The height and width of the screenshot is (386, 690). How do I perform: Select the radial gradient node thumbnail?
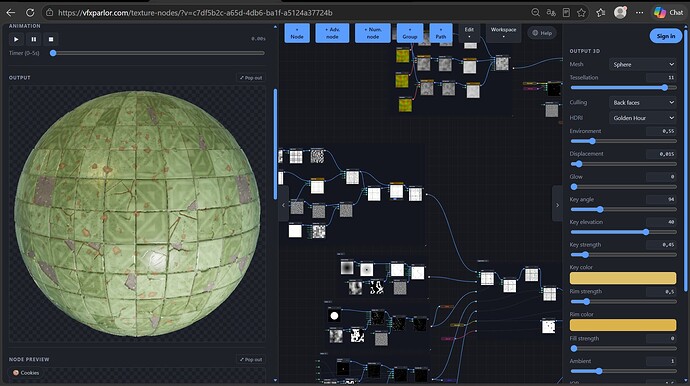[347, 267]
